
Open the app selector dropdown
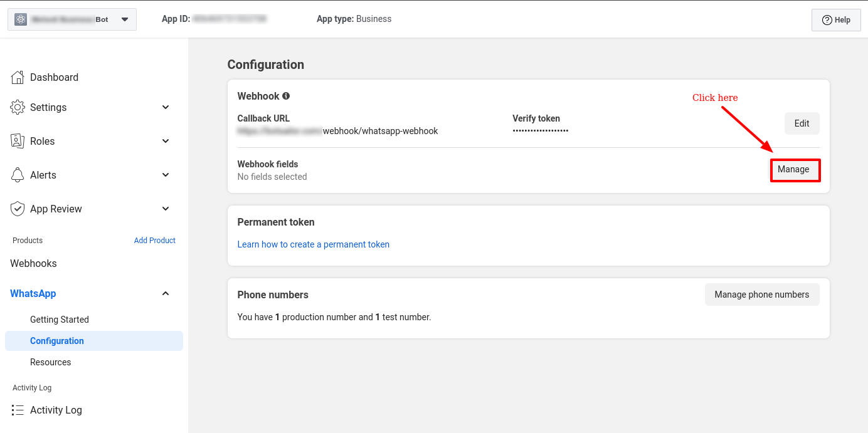[125, 19]
